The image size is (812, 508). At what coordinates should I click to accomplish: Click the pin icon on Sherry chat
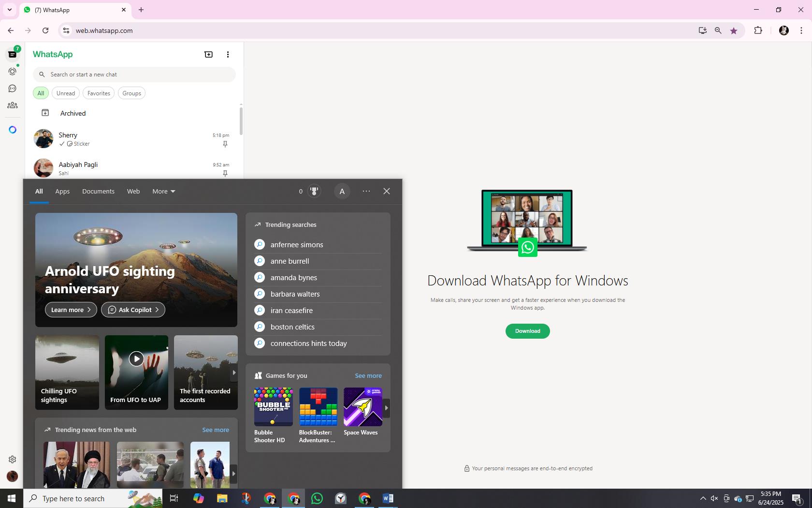click(225, 144)
